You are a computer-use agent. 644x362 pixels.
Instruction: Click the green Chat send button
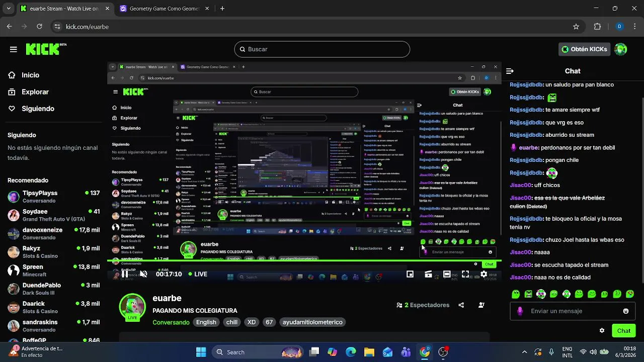pos(624,331)
